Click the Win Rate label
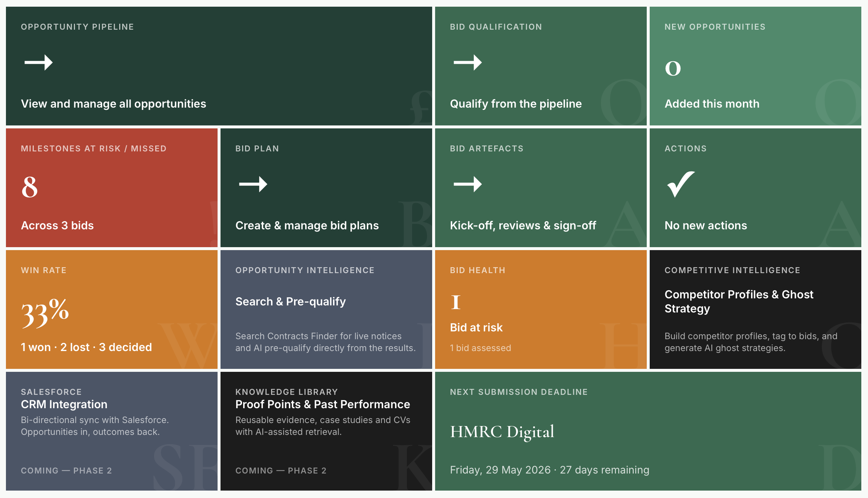 point(44,270)
